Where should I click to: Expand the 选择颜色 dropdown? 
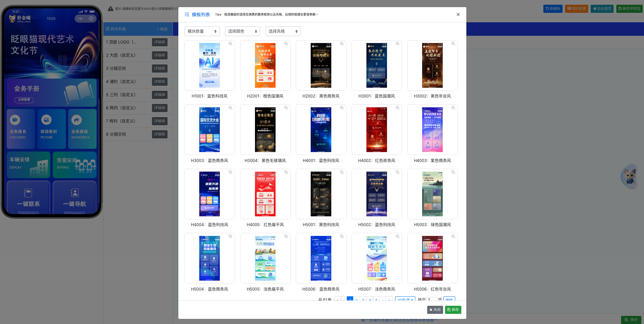point(242,31)
